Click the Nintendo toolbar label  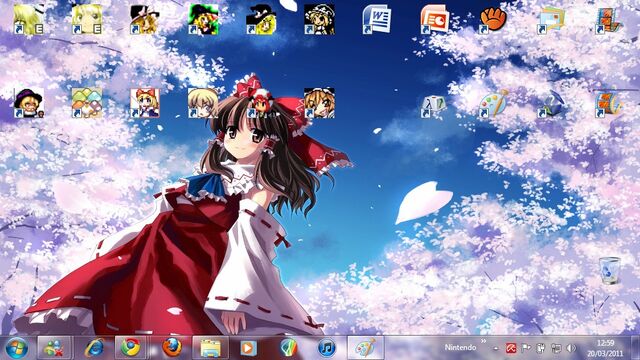(x=460, y=347)
